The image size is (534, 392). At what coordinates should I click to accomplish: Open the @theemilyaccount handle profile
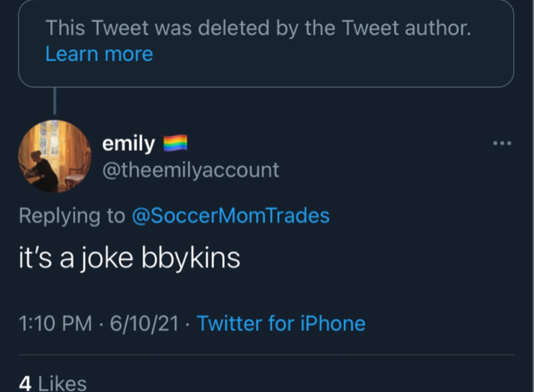pyautogui.click(x=190, y=170)
